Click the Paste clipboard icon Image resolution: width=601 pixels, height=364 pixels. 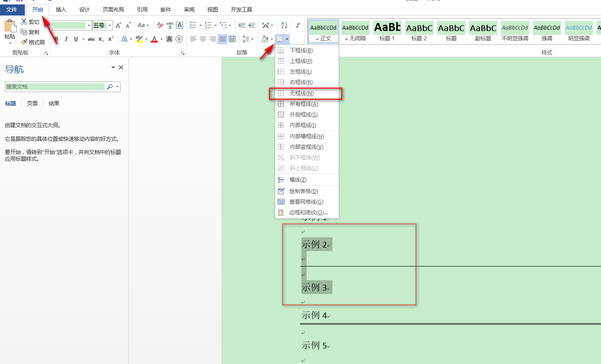point(10,26)
